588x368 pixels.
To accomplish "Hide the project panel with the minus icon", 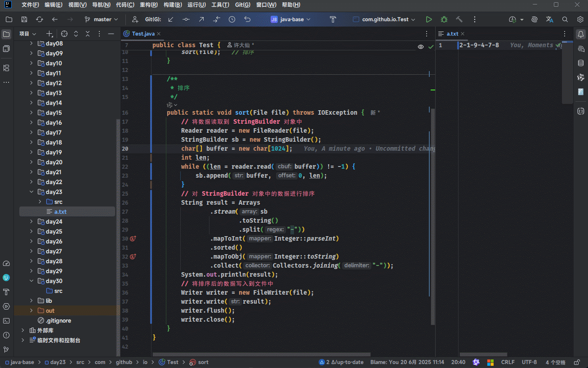I will [x=111, y=34].
